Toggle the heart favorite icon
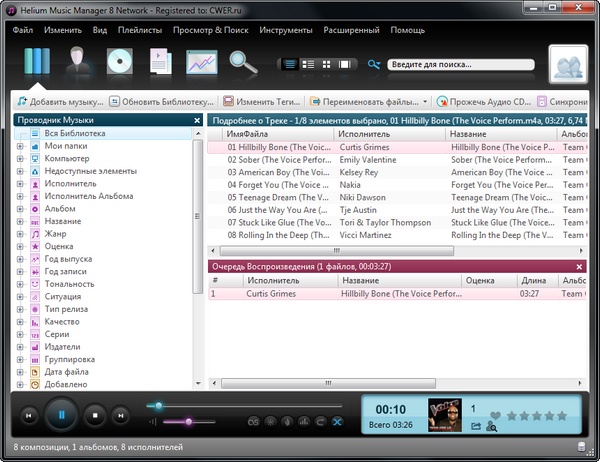This screenshot has height=462, width=600. click(x=495, y=415)
